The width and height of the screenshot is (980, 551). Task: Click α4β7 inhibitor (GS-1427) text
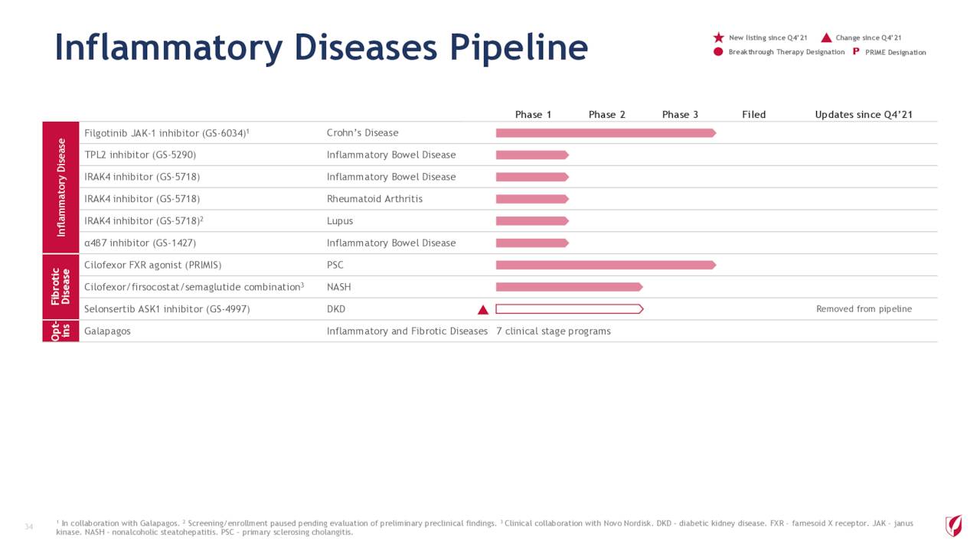click(140, 243)
